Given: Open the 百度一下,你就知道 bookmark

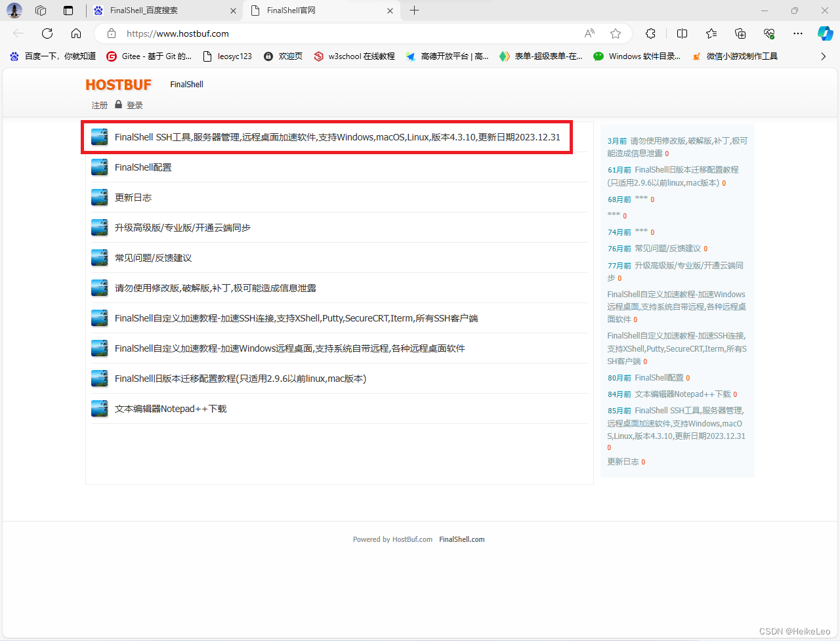Looking at the screenshot, I should click(x=52, y=56).
